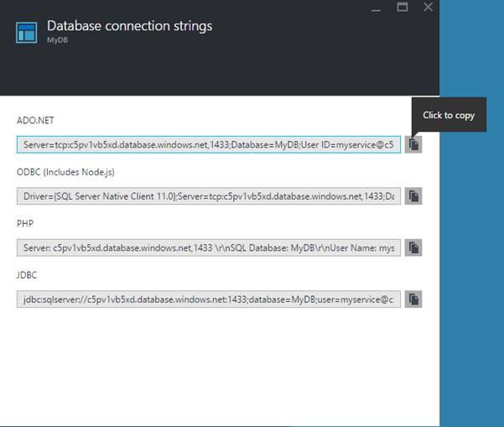Click the JDBC section label
This screenshot has width=504, height=427.
[x=28, y=274]
